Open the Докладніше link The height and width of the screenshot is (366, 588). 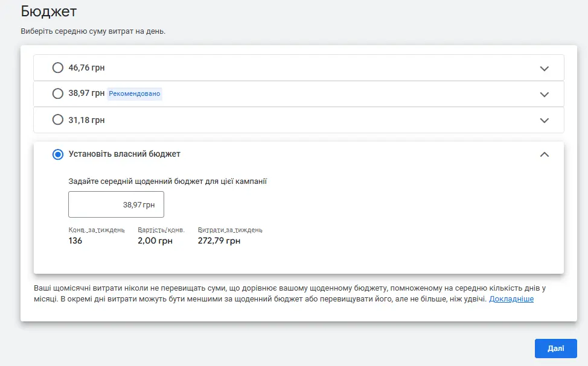coord(511,298)
